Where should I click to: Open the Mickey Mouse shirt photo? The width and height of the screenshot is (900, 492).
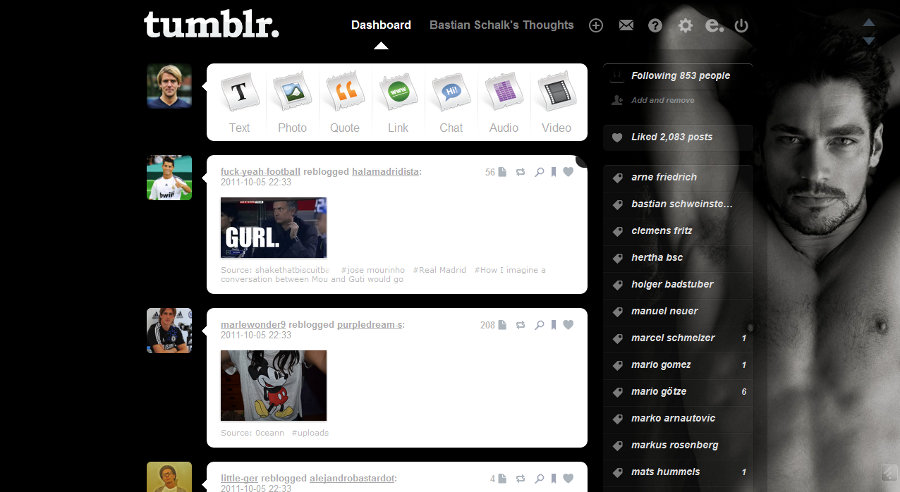click(274, 385)
